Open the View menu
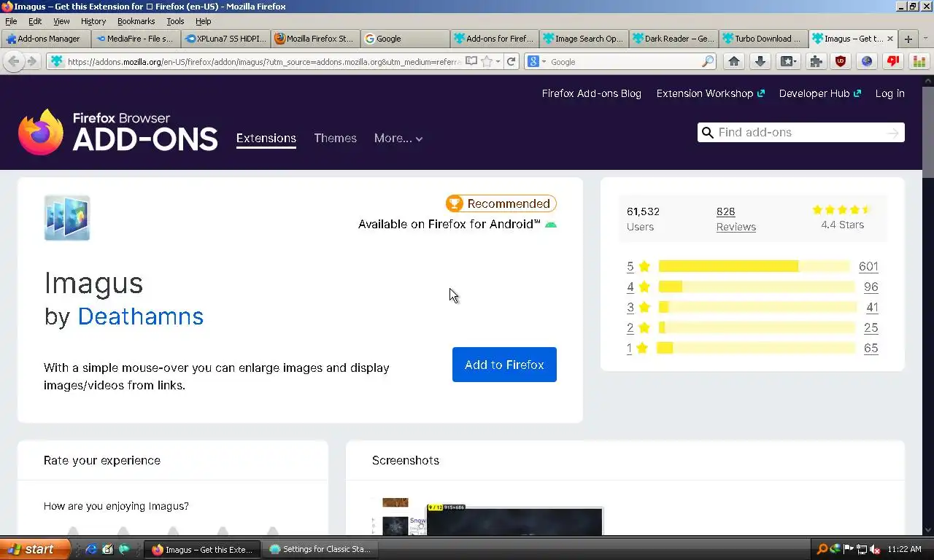 click(x=62, y=21)
